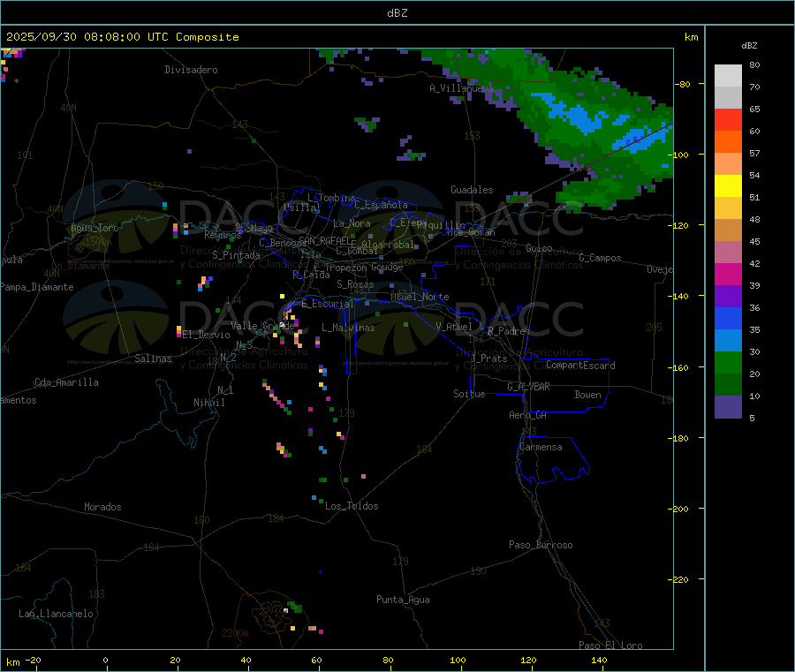Click the magenta 39 dBZ legend swatch
The width and height of the screenshot is (795, 672).
click(x=728, y=274)
